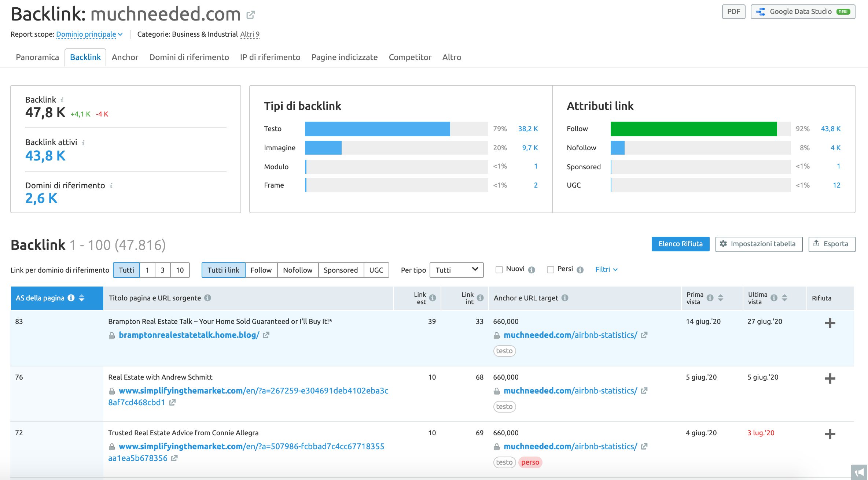Click the Domini di riferimento info icon

click(111, 186)
